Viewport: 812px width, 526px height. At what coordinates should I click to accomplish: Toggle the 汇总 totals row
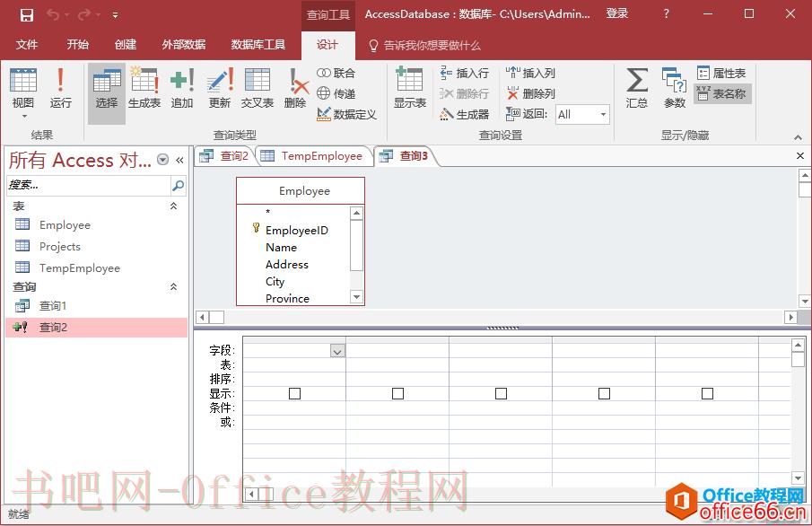636,88
